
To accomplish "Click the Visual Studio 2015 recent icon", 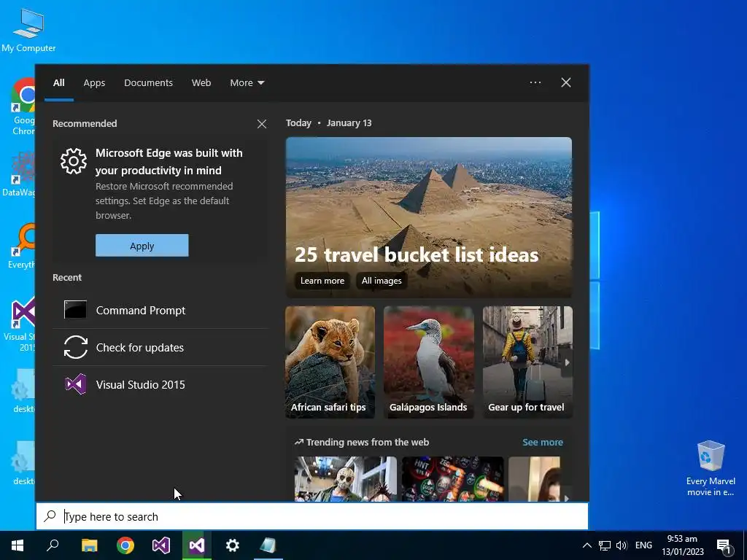I will click(75, 384).
